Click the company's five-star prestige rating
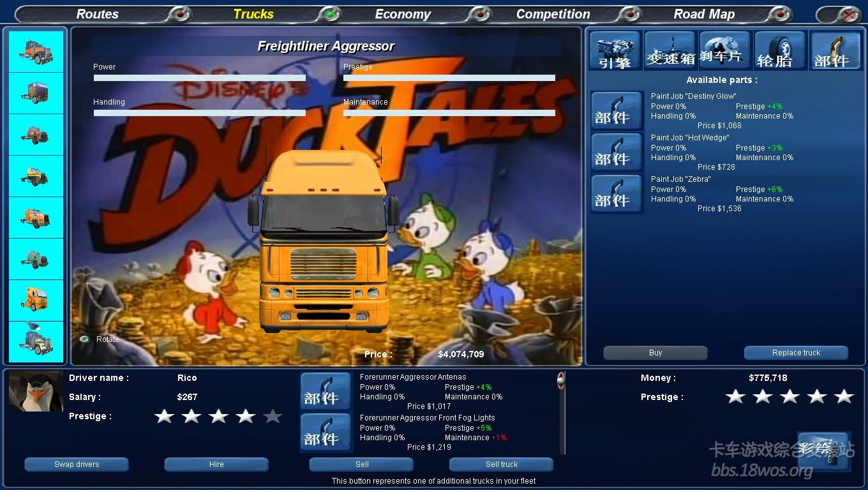This screenshot has height=490, width=868. point(789,397)
